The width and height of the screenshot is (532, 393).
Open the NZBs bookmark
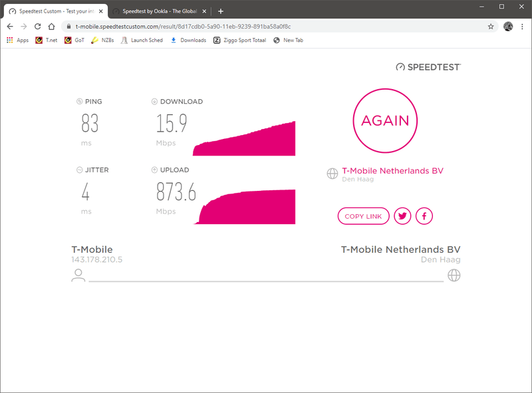coord(102,40)
